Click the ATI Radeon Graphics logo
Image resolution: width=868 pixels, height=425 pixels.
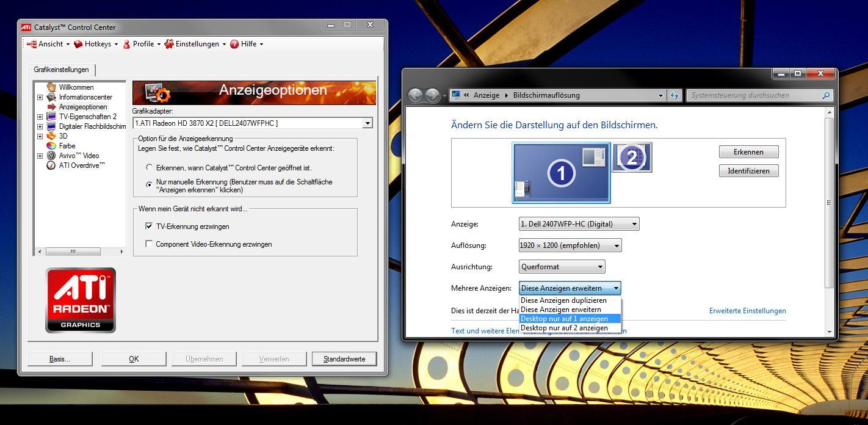[81, 300]
